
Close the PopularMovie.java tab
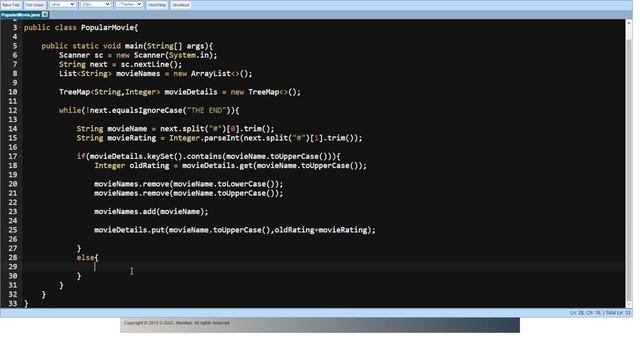pos(45,15)
